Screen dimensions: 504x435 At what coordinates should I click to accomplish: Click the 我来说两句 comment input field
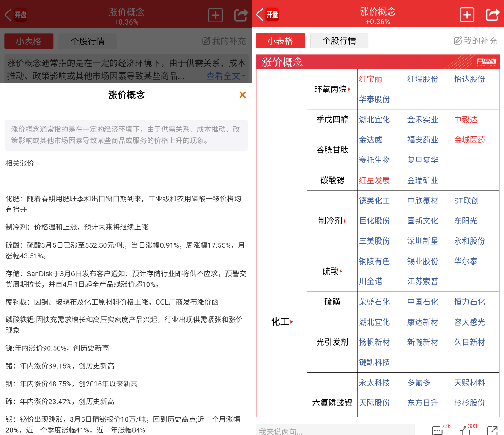(334, 431)
